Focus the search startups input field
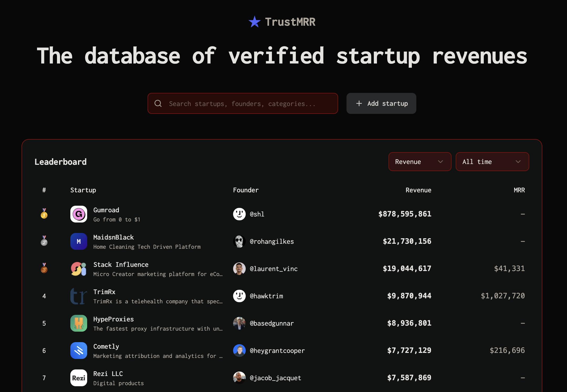 pyautogui.click(x=247, y=103)
